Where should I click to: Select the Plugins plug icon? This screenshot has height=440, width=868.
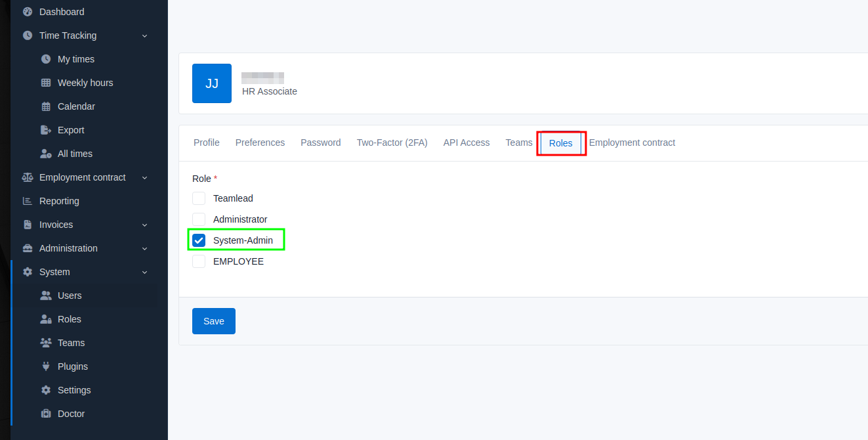tap(46, 366)
